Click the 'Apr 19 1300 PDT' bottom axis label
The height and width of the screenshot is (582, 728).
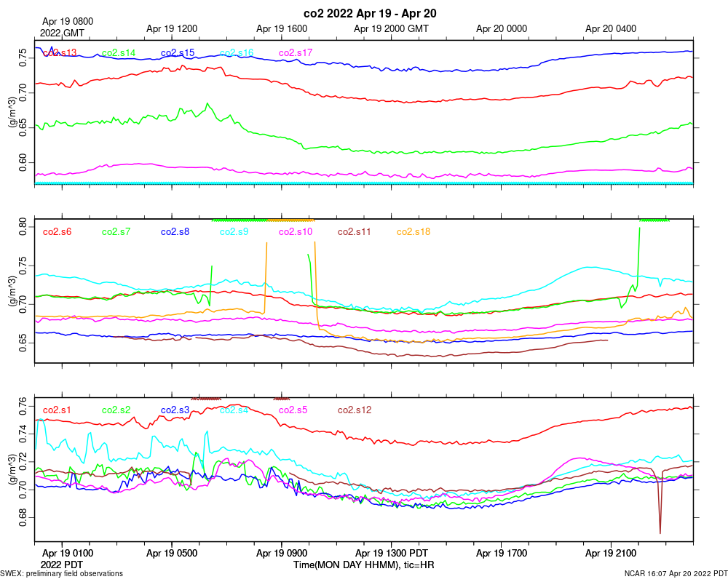click(392, 553)
